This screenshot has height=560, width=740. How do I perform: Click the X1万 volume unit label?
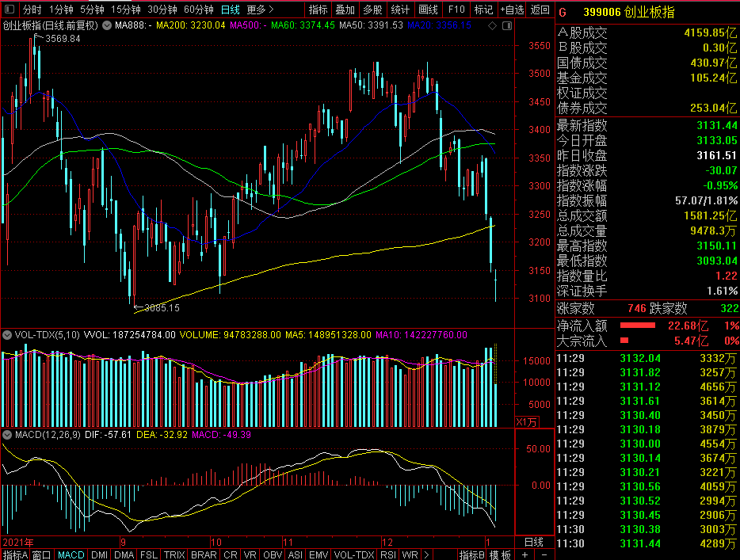click(x=526, y=422)
